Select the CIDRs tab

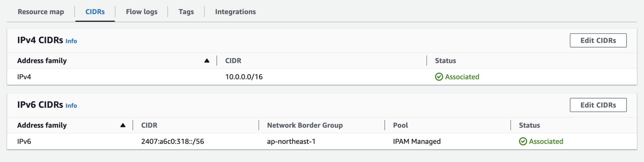pyautogui.click(x=95, y=12)
